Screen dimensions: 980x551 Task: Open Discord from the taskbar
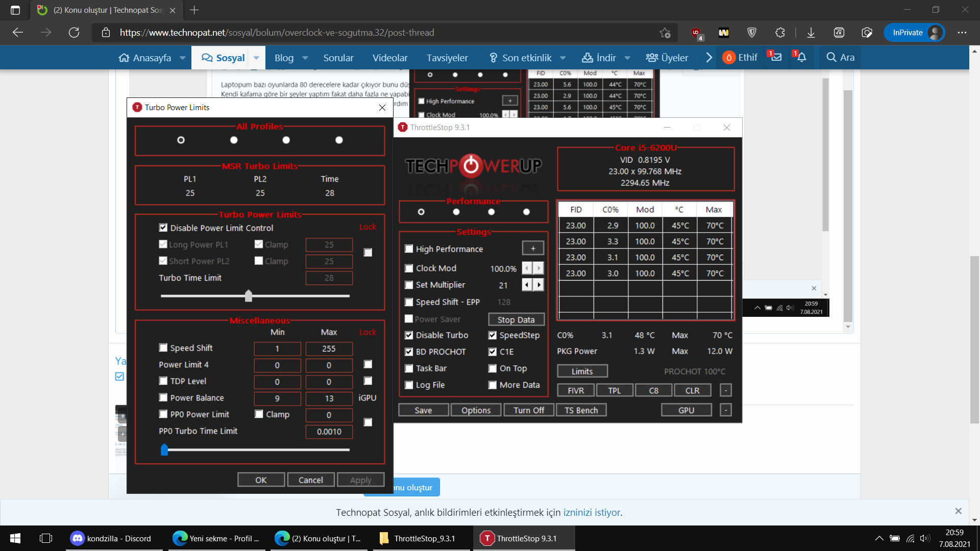[111, 538]
